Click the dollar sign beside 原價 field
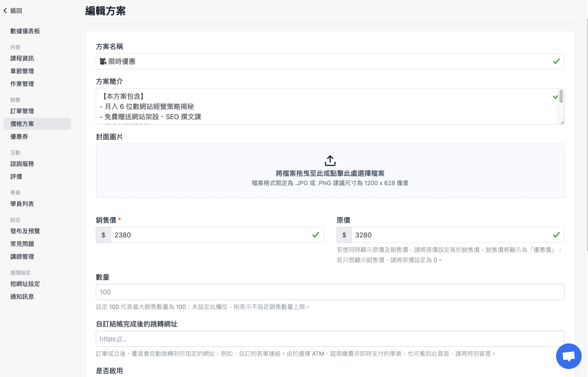The height and width of the screenshot is (377, 588). click(x=344, y=235)
